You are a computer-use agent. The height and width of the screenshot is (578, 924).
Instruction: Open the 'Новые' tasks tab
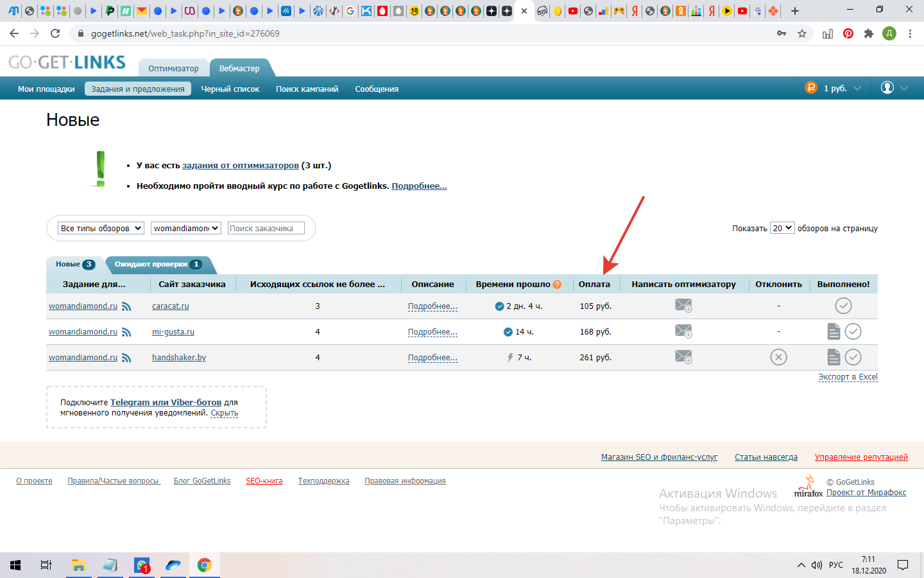(75, 265)
